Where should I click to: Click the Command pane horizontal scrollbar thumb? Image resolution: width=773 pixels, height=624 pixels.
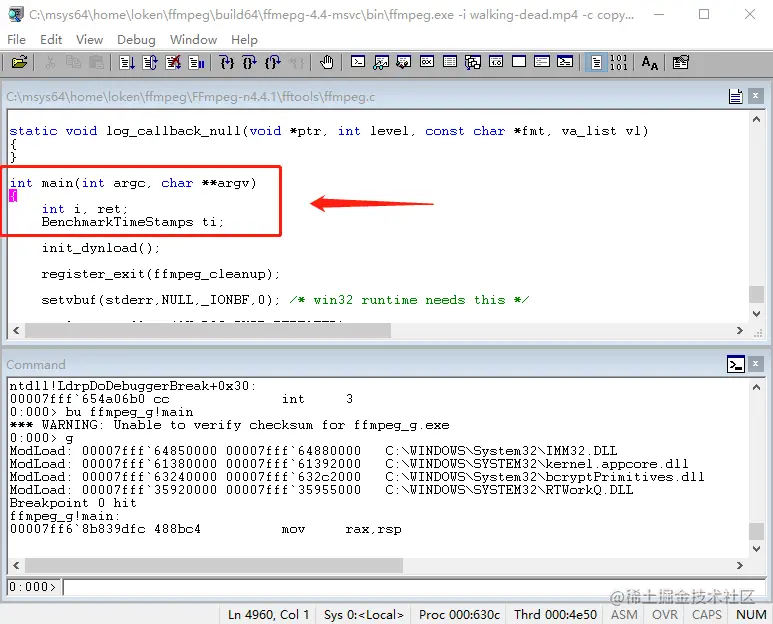(x=213, y=565)
